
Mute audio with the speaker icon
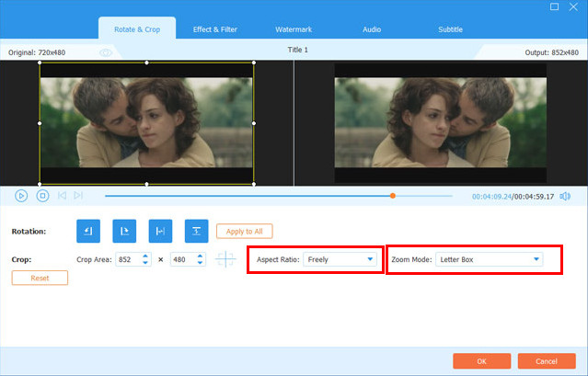(x=565, y=196)
